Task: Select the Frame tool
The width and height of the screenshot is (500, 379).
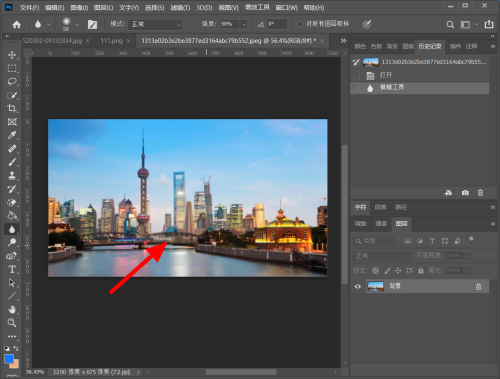Action: [12, 122]
